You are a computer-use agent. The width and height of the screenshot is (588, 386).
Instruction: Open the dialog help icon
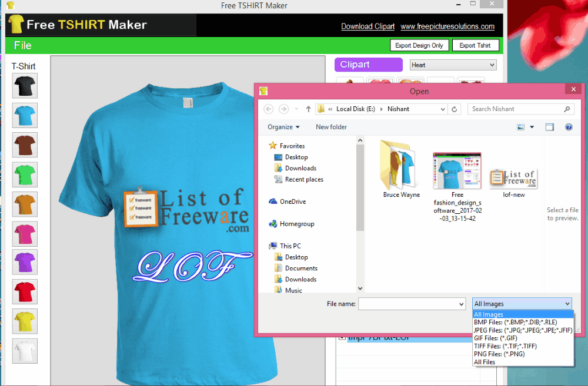[x=569, y=127]
